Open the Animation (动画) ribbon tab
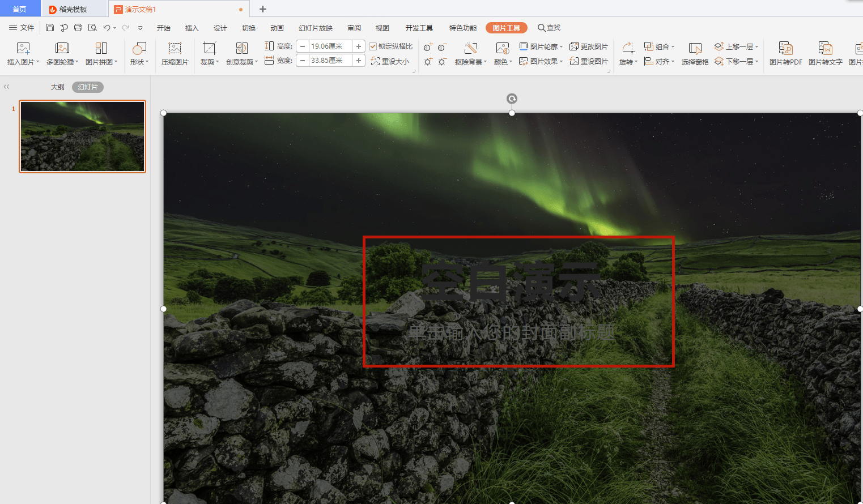Viewport: 863px width, 504px height. tap(277, 28)
